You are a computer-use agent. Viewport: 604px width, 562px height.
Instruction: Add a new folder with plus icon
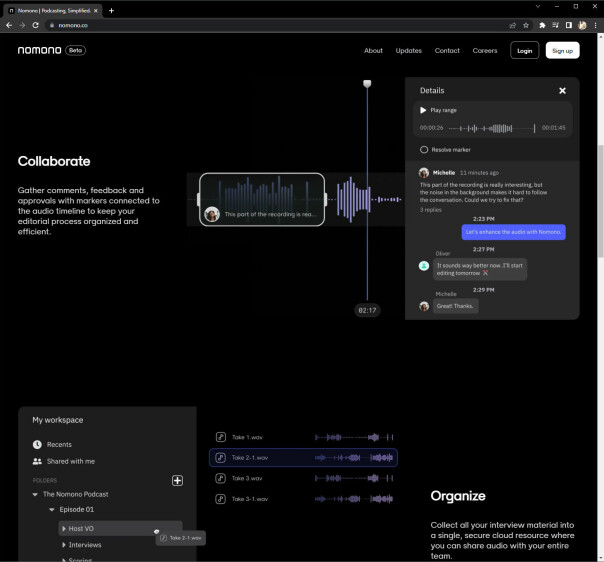(177, 480)
